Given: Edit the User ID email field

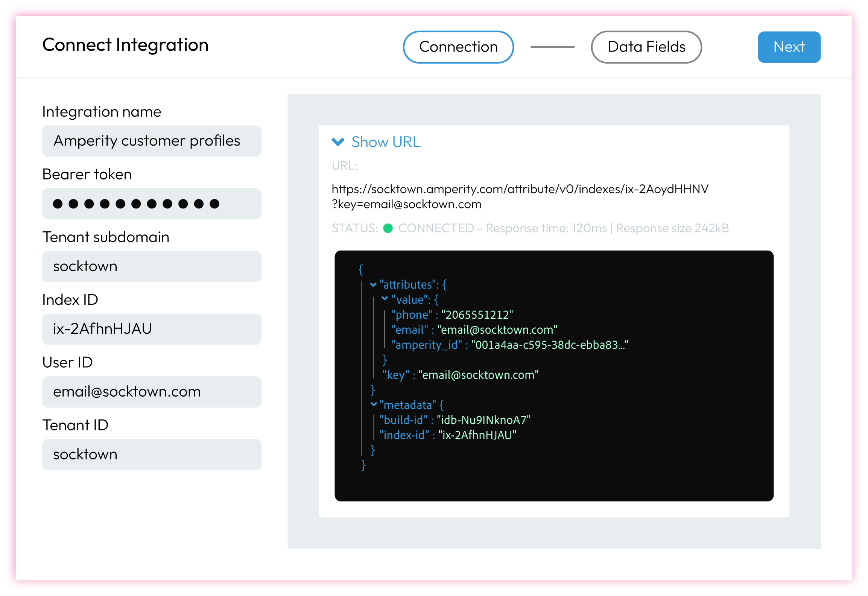Looking at the screenshot, I should (x=152, y=392).
